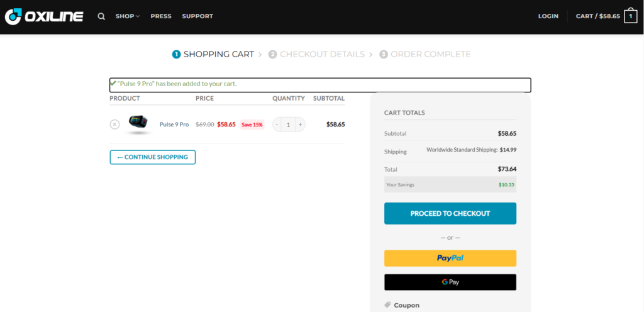The image size is (644, 312).
Task: Expand the Shop menu
Action: point(128,16)
